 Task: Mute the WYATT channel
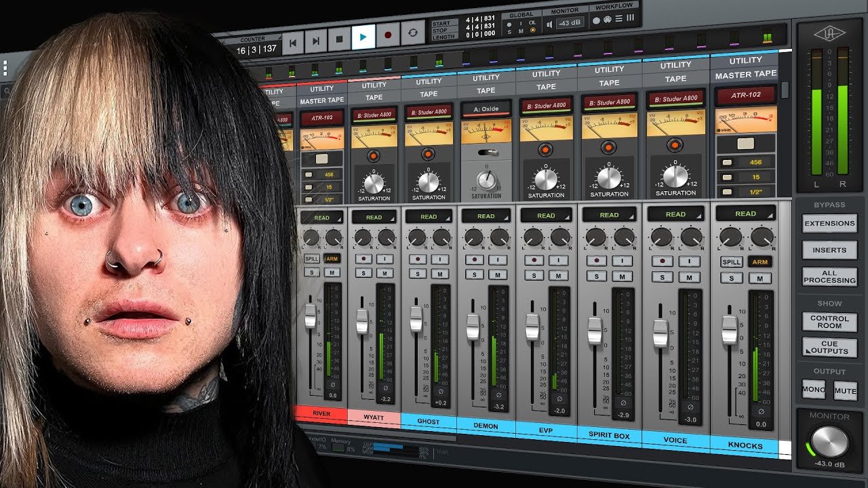[x=385, y=273]
